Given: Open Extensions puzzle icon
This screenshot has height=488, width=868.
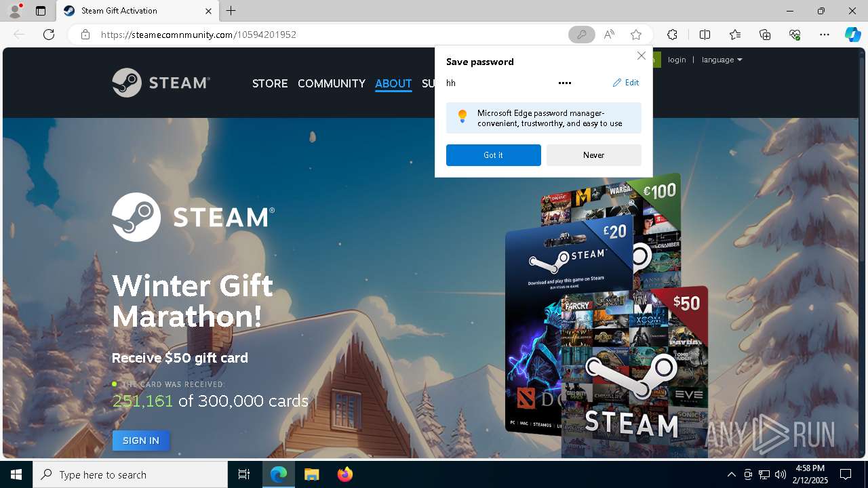Looking at the screenshot, I should (x=672, y=35).
